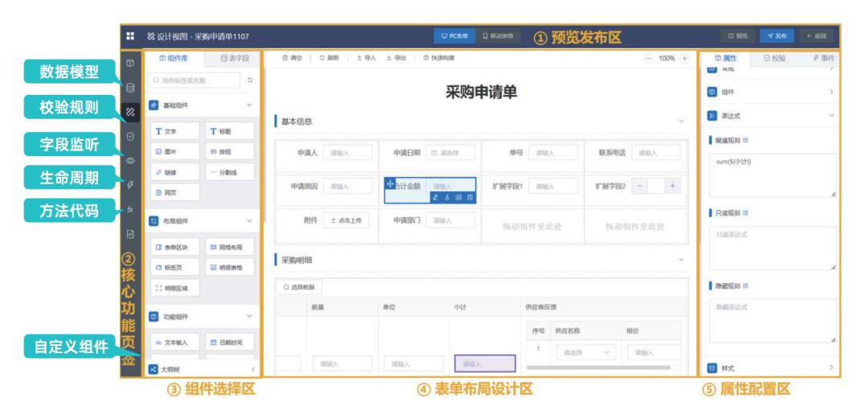The width and height of the screenshot is (868, 420).
Task: Open the data model sidebar icon
Action: pos(130,87)
